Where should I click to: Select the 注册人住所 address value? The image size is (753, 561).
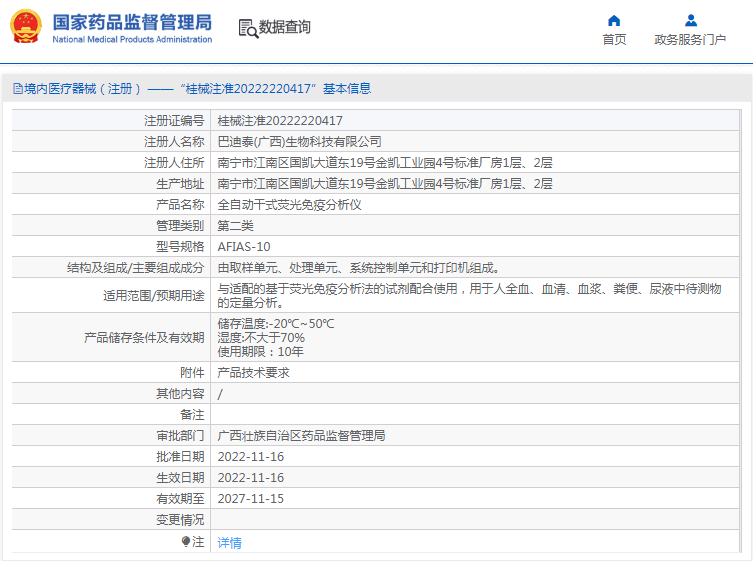point(385,163)
